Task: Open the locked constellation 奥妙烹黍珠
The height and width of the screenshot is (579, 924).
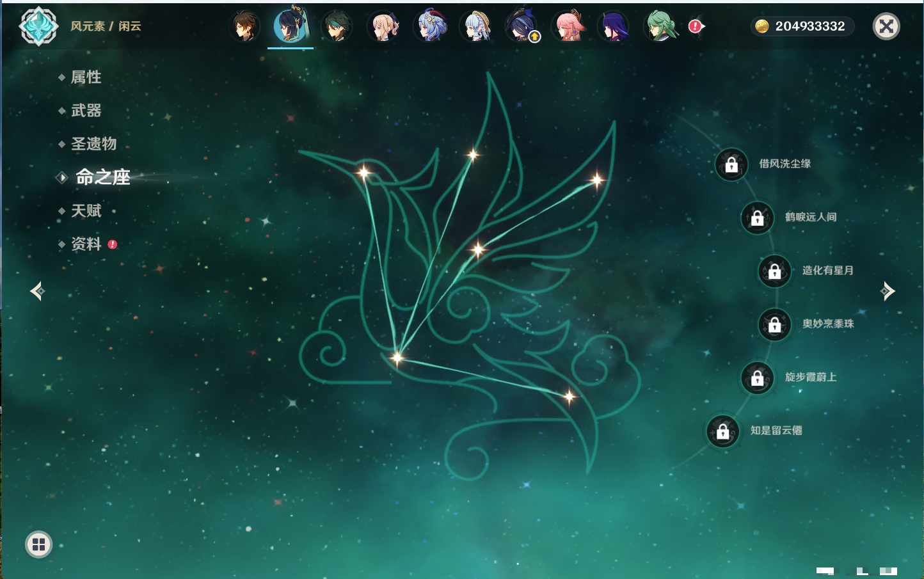Action: (x=774, y=324)
